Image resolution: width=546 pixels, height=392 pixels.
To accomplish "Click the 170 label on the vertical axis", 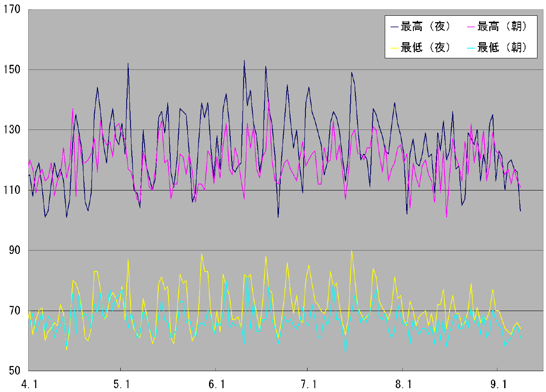I will [12, 9].
